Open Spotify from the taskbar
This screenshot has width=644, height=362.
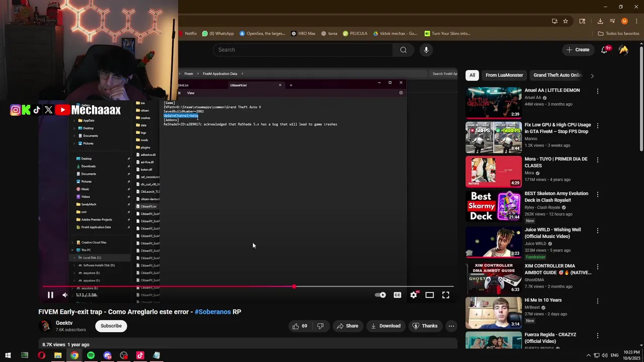91,355
